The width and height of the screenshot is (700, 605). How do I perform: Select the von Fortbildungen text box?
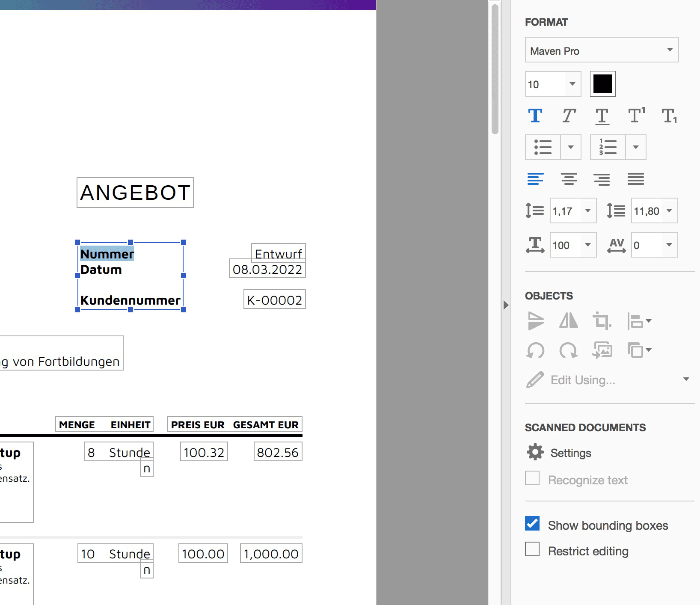(62, 353)
